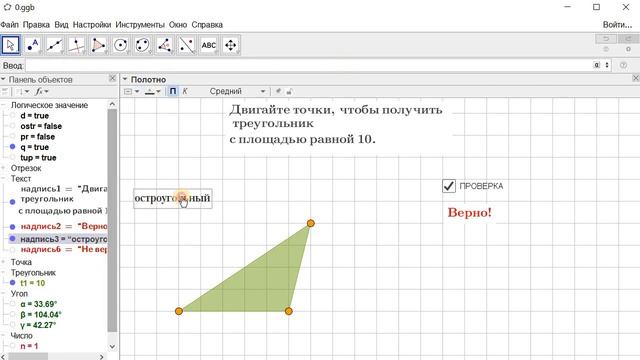Open the fx description style dropdown
Viewport: 640px width, 360px height.
point(42,91)
